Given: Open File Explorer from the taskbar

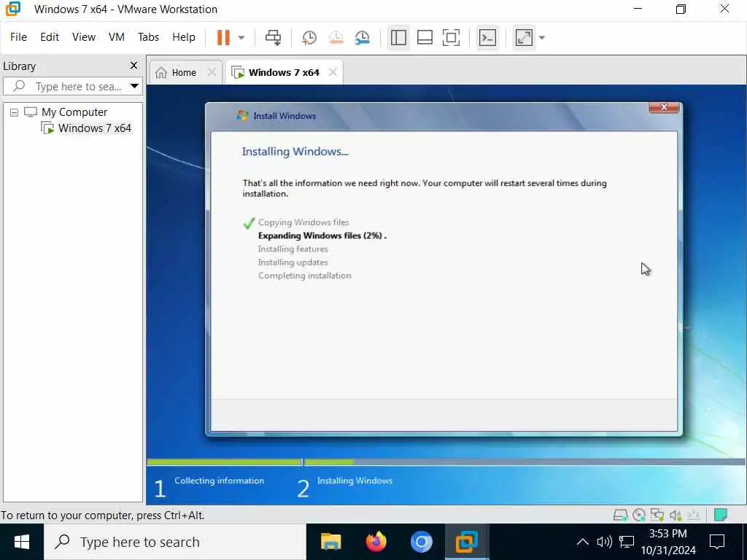Looking at the screenshot, I should pyautogui.click(x=330, y=542).
